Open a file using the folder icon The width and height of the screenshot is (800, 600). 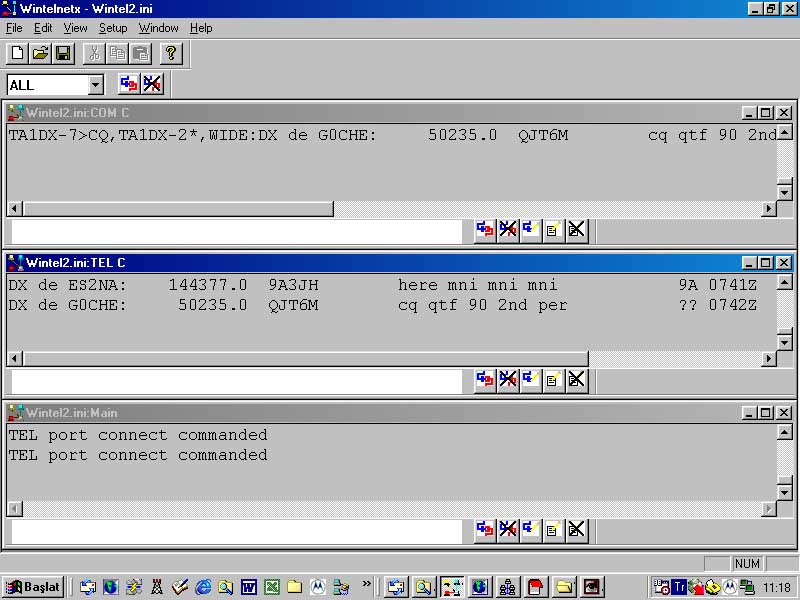40,53
